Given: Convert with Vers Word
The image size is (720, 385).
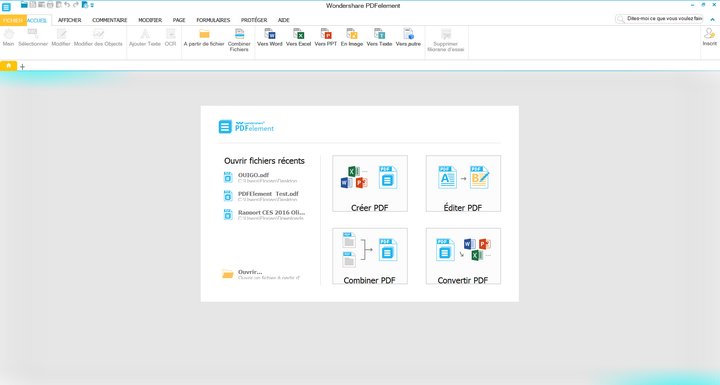Looking at the screenshot, I should [270, 37].
